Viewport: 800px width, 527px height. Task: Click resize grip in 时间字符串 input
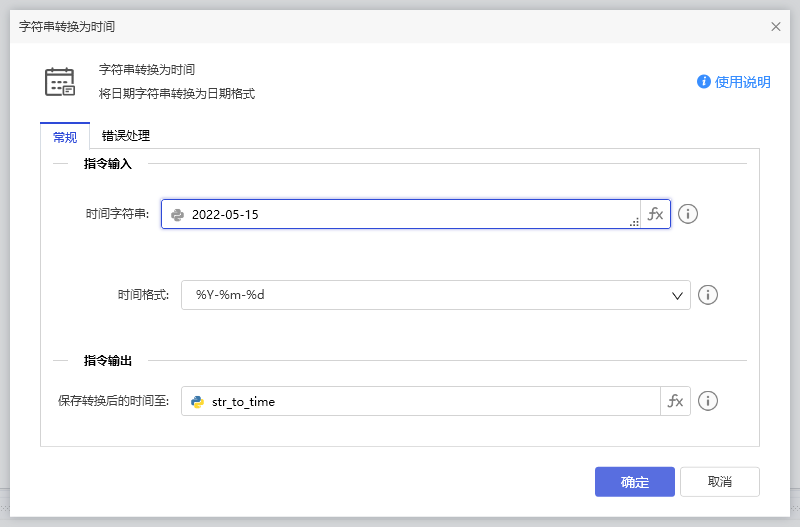click(634, 222)
